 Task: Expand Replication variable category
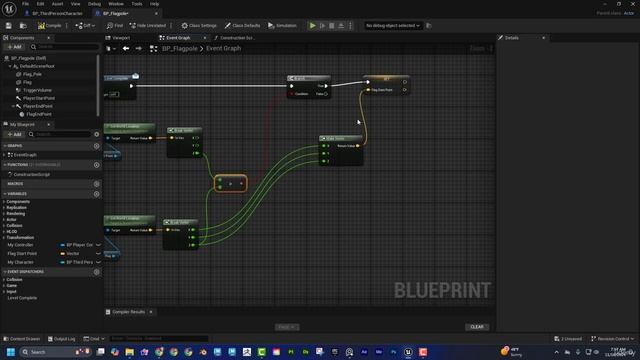[4, 208]
